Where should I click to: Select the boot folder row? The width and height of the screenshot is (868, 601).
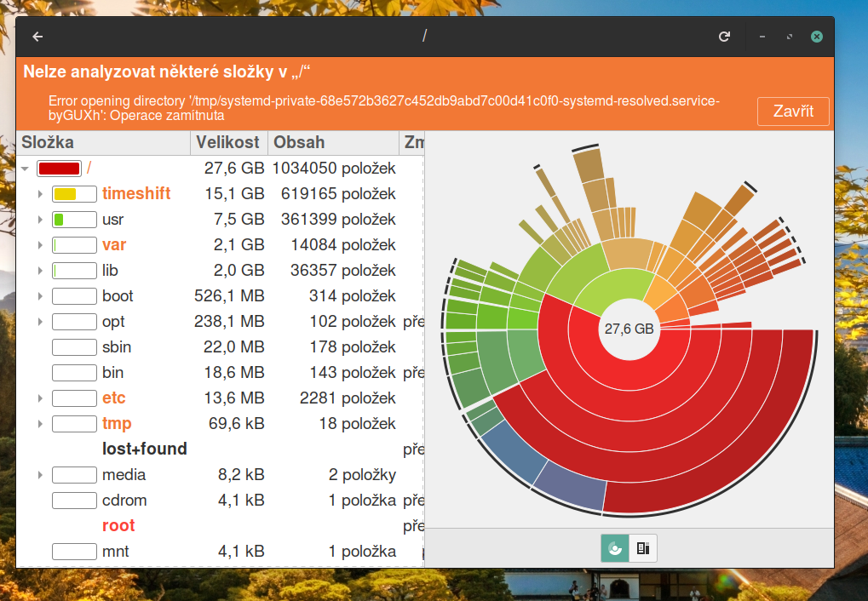(118, 296)
